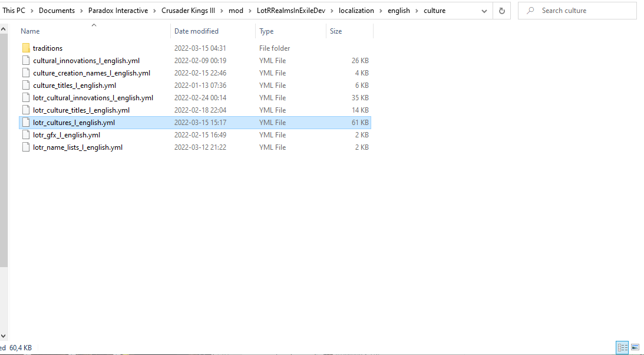Image resolution: width=644 pixels, height=355 pixels.
Task: Select culture_creation_names_l_english.yml file name
Action: tap(91, 73)
